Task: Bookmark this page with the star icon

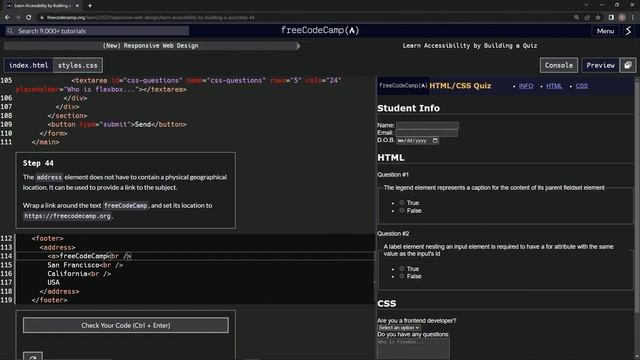Action: [598, 18]
